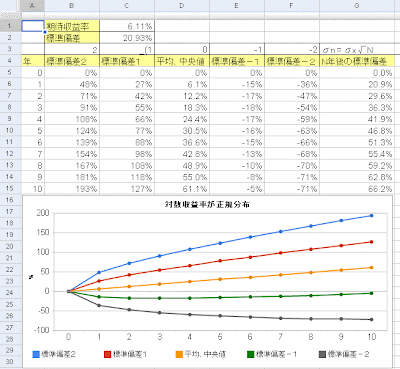Select column B header
This screenshot has height=369, width=400.
click(x=72, y=6)
